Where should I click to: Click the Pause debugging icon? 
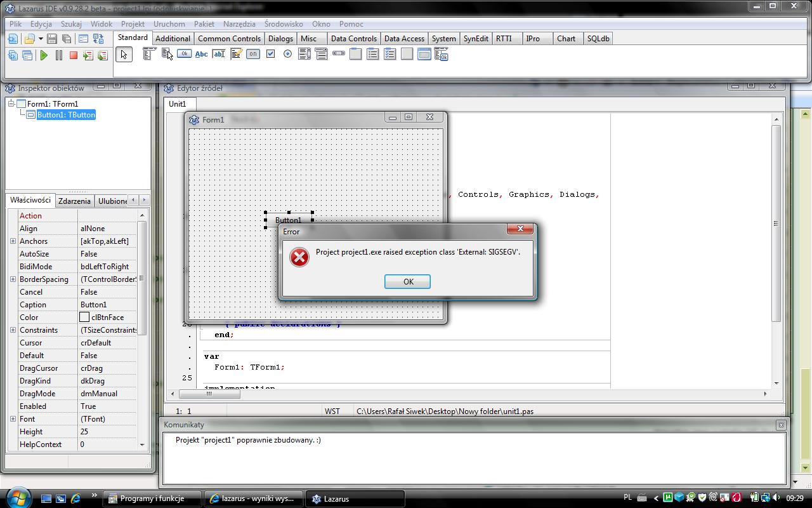[x=59, y=55]
